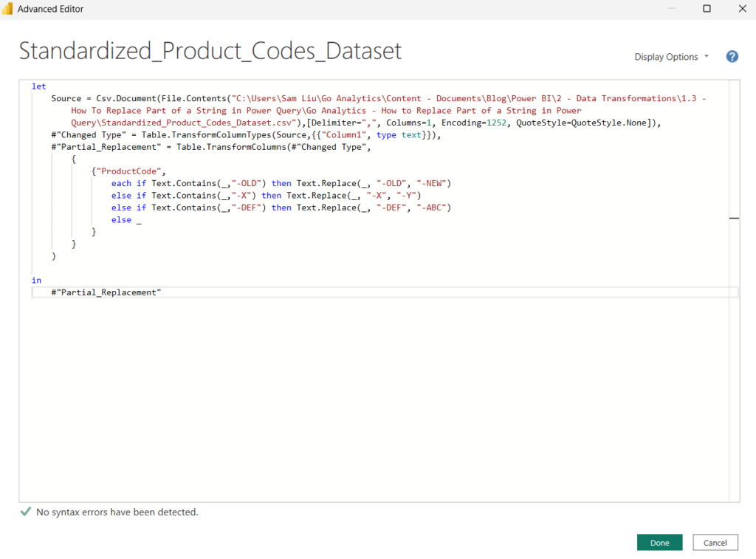Click the Standardized_Product_Codes_Dataset.csv file path text
The width and height of the screenshot is (756, 559).
click(x=196, y=123)
